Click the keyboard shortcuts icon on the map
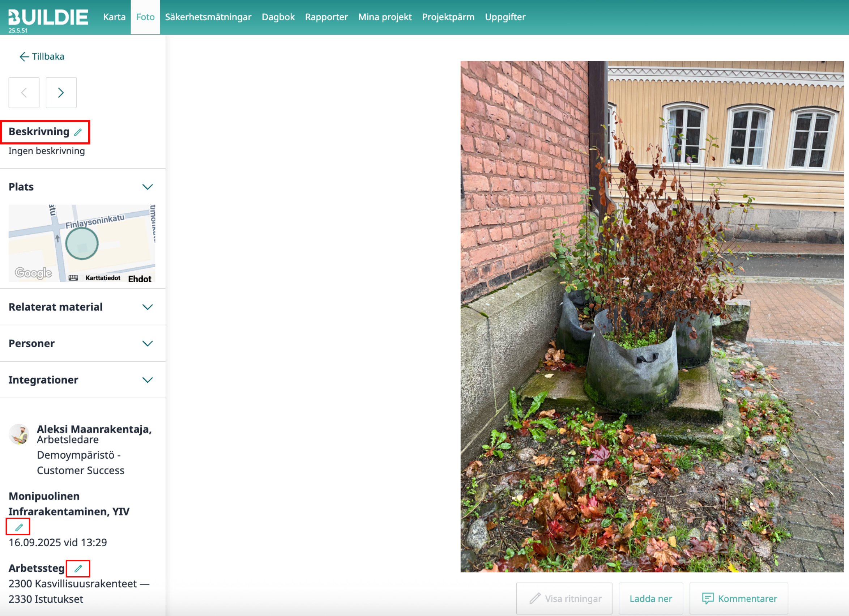This screenshot has height=616, width=849. tap(73, 278)
